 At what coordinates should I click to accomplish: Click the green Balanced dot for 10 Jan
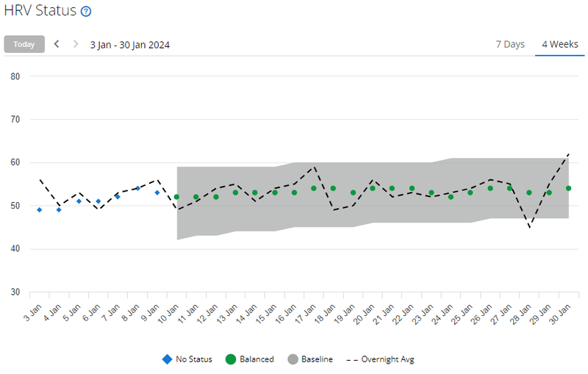click(176, 197)
